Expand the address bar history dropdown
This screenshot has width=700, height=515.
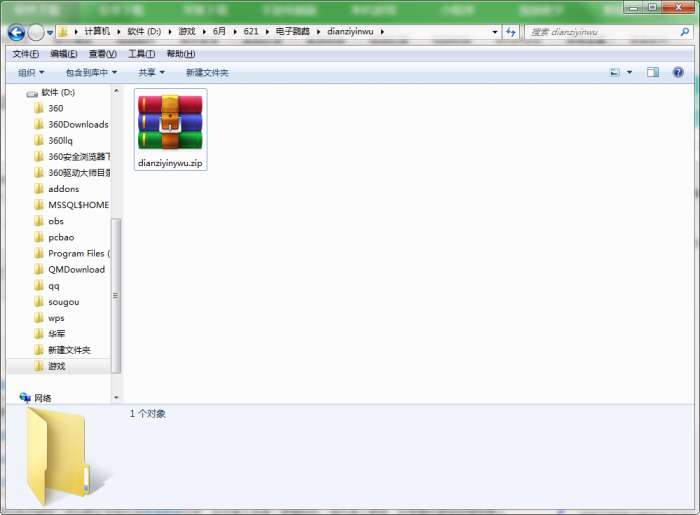(x=494, y=32)
